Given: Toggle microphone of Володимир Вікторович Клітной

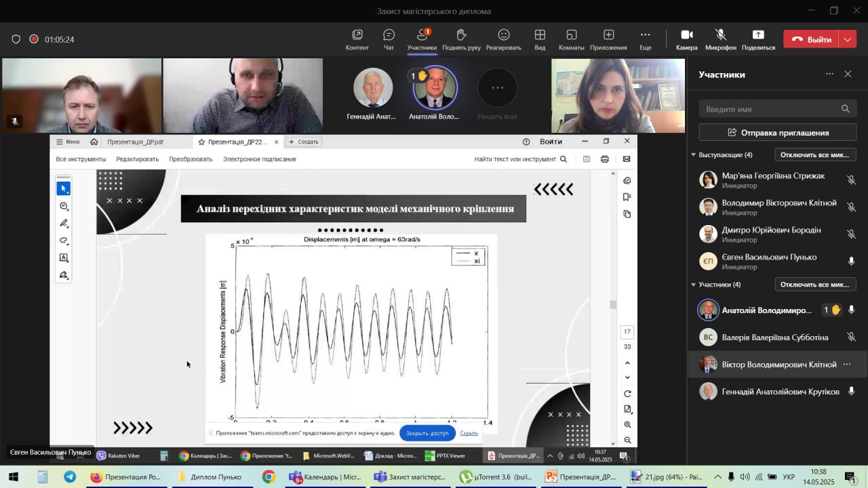Looking at the screenshot, I should 851,207.
